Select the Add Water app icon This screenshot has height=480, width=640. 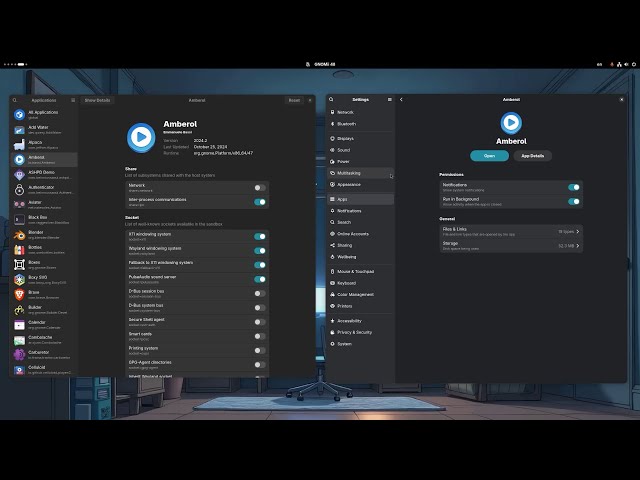tap(19, 130)
